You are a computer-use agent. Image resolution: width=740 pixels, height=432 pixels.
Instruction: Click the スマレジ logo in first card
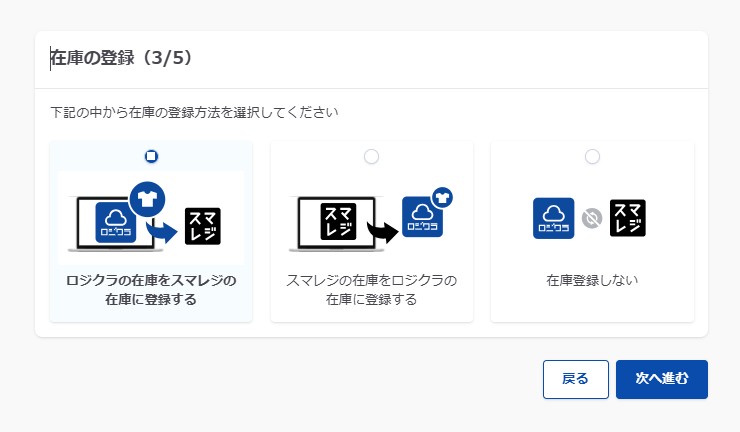(x=203, y=227)
